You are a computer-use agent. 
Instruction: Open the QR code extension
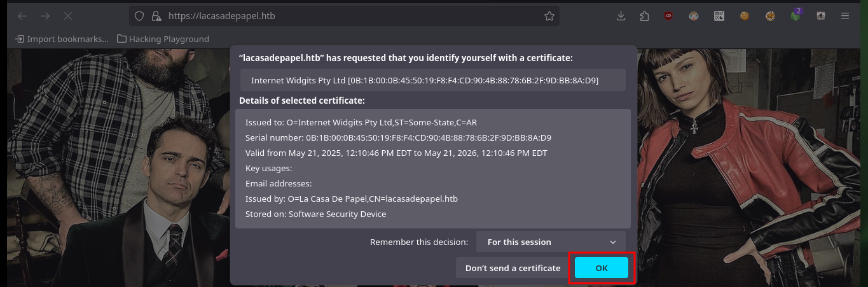click(x=719, y=16)
